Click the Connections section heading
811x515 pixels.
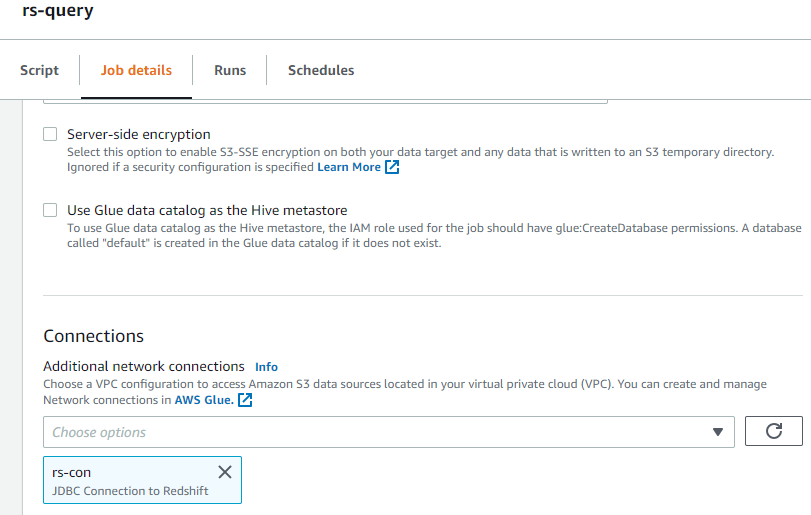click(94, 336)
